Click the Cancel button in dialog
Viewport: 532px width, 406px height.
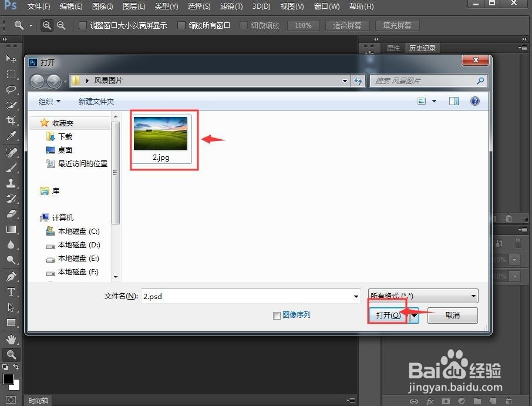[x=452, y=316]
